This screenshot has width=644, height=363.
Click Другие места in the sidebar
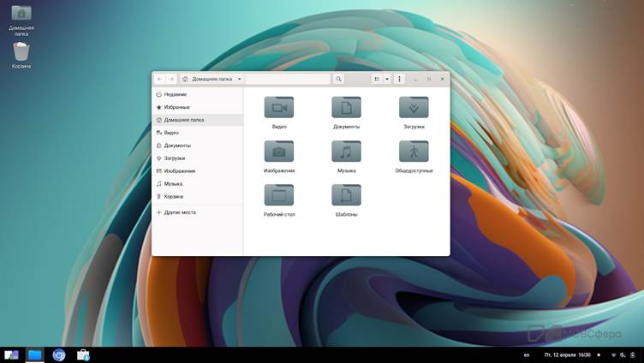(180, 212)
